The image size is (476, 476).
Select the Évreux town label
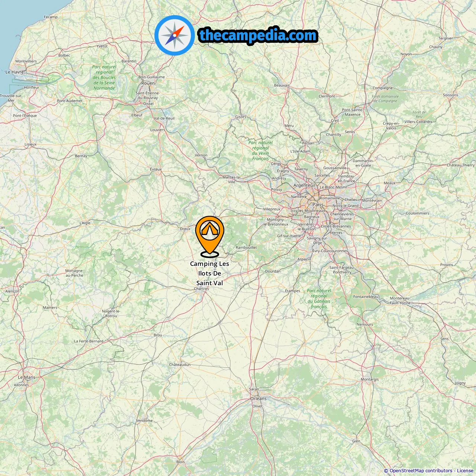pyautogui.click(x=156, y=169)
